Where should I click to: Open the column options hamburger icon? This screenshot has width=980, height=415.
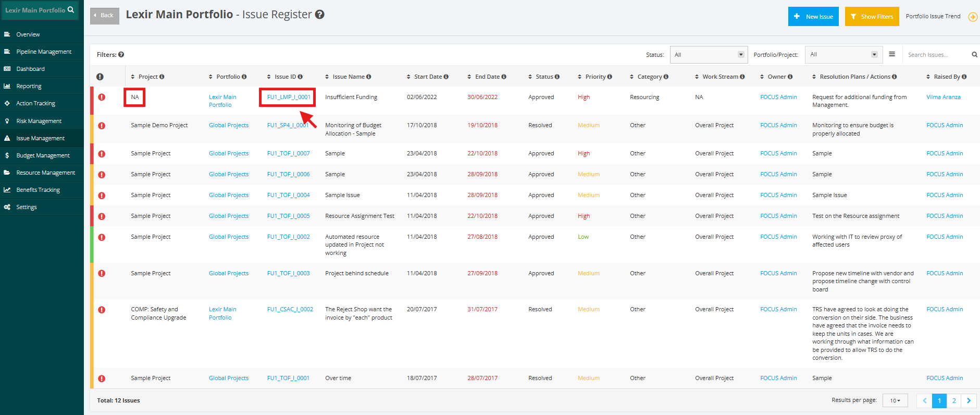pyautogui.click(x=892, y=54)
